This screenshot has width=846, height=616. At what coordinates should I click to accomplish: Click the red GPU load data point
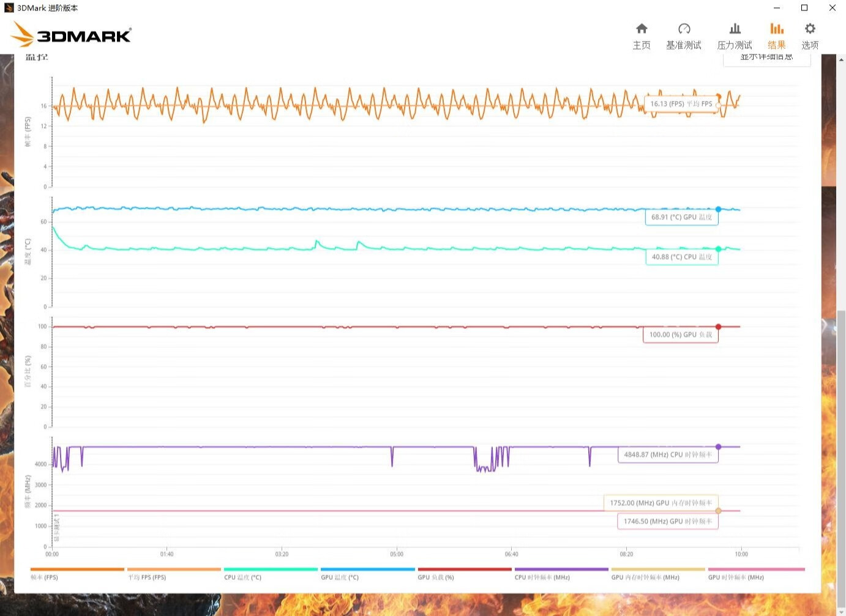tap(719, 327)
